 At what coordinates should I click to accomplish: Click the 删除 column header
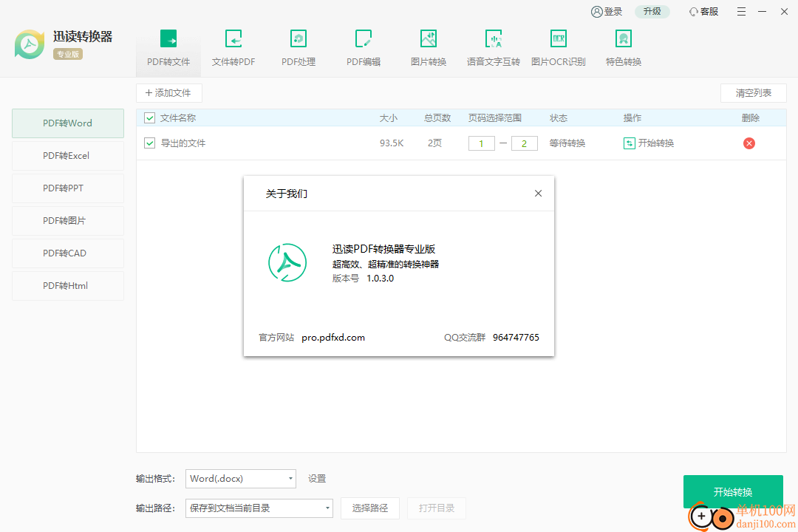click(x=750, y=118)
